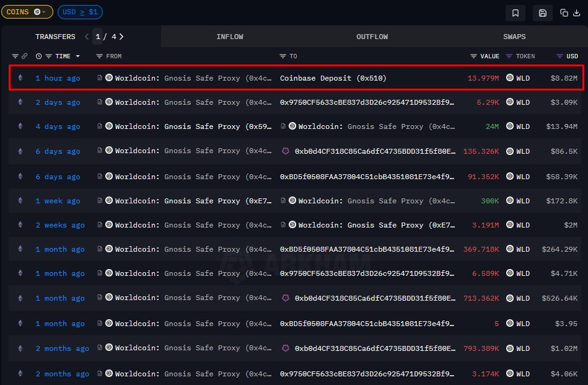
Task: Toggle TIME column sort arrow
Action: [x=78, y=56]
